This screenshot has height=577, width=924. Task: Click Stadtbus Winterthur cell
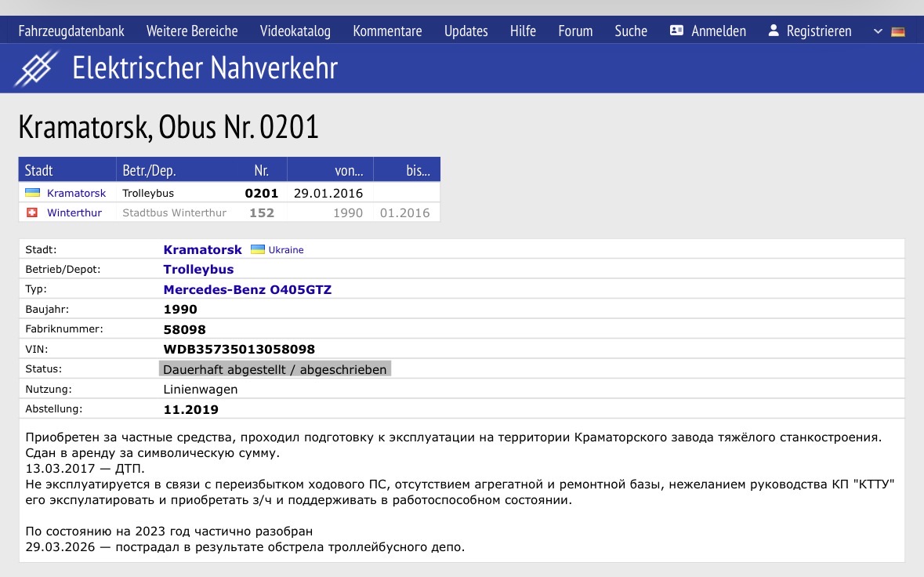click(x=175, y=212)
